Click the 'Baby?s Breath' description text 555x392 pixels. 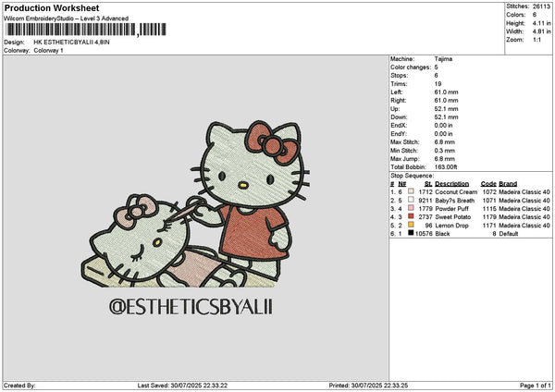click(455, 201)
